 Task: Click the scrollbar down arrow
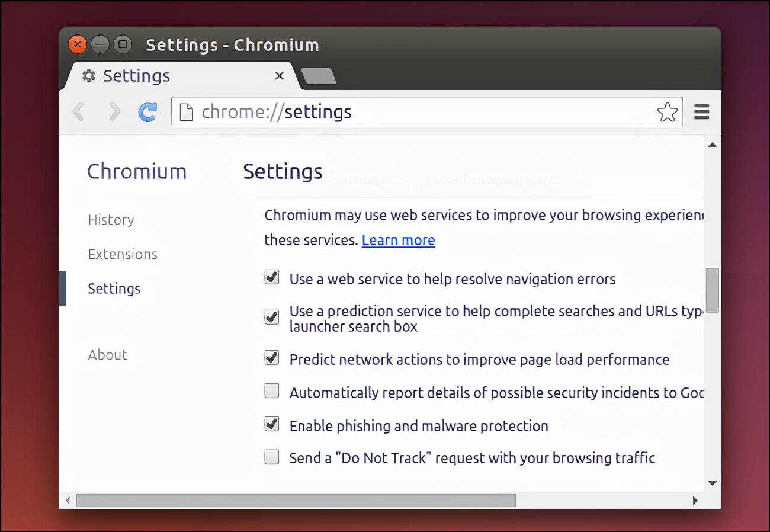pos(713,483)
